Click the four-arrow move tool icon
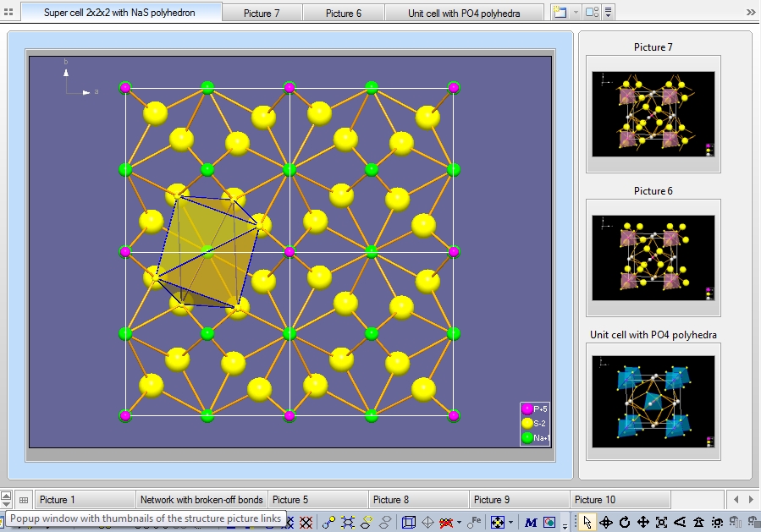 643,523
